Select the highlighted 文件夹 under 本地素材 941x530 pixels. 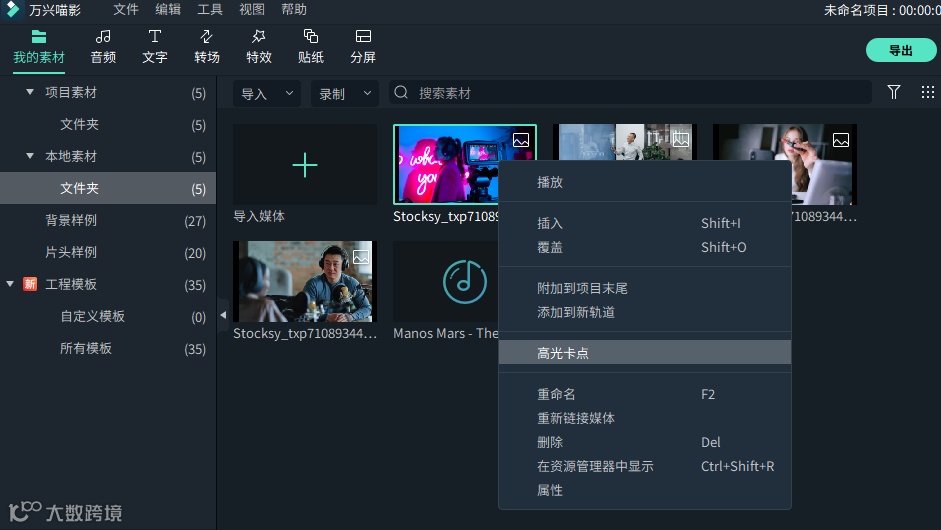[x=108, y=188]
